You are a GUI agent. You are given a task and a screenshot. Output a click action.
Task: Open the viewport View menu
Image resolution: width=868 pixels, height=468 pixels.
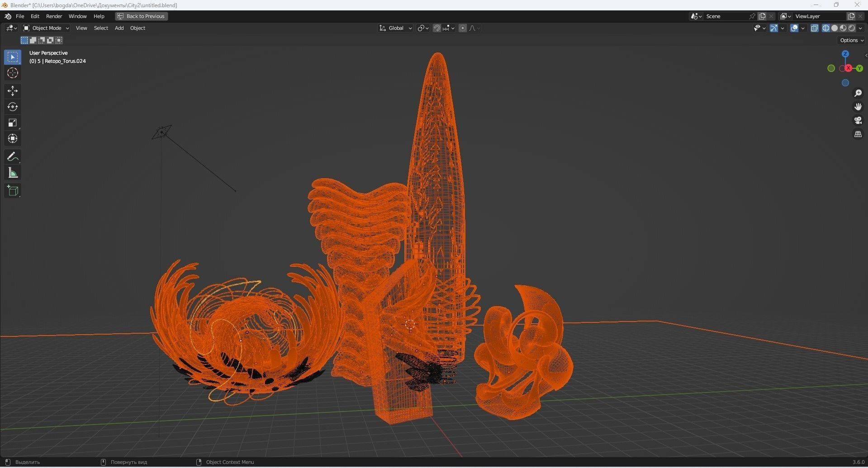coord(81,28)
